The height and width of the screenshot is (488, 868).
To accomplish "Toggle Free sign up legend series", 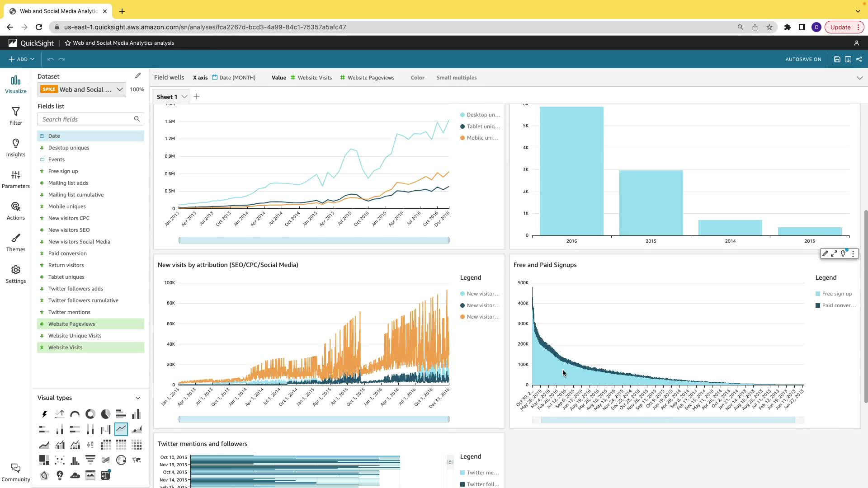I will click(836, 294).
